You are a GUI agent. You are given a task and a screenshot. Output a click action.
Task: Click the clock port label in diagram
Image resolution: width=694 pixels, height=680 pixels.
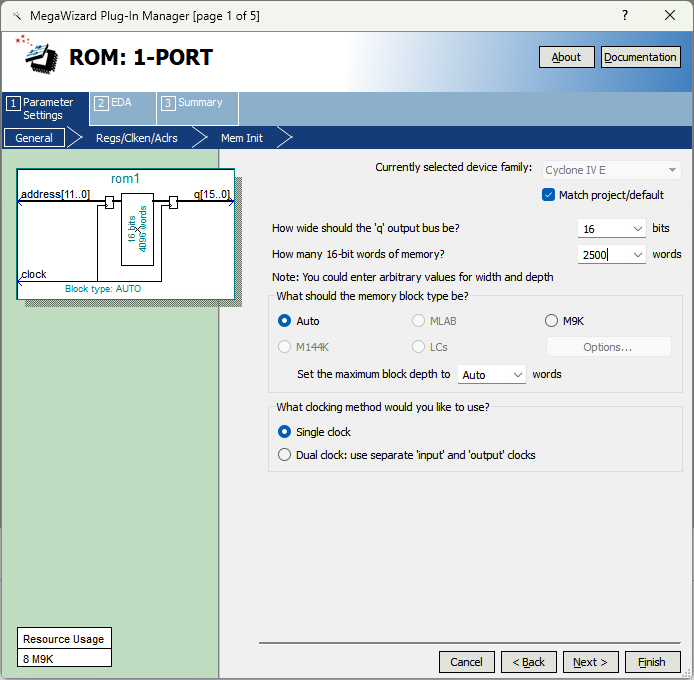[x=34, y=274]
